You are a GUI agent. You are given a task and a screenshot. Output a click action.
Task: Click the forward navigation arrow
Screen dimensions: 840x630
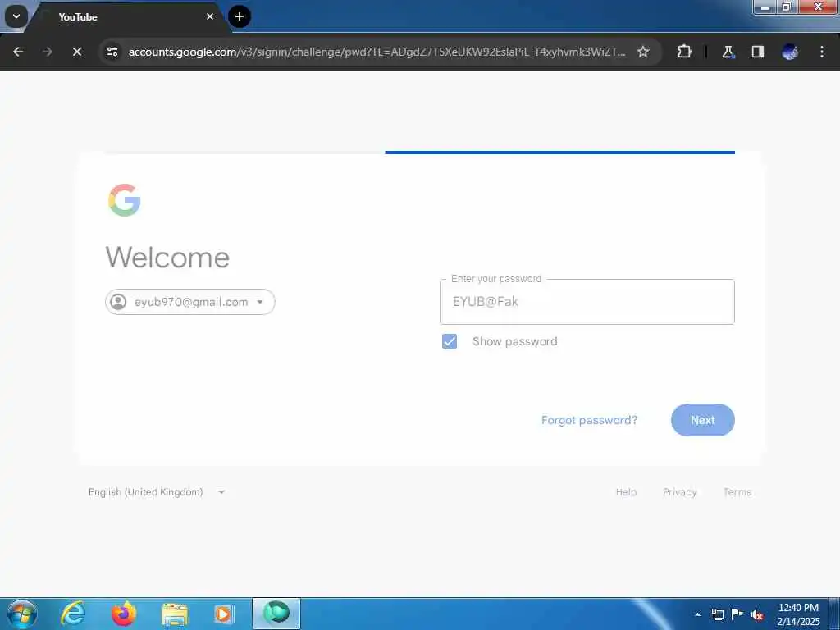47,52
